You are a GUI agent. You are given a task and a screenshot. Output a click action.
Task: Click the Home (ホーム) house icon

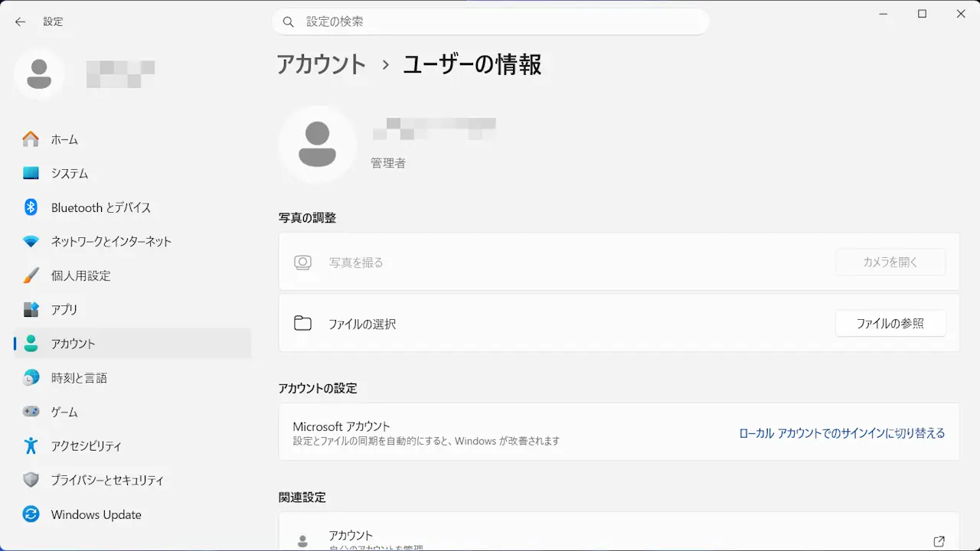pyautogui.click(x=31, y=139)
